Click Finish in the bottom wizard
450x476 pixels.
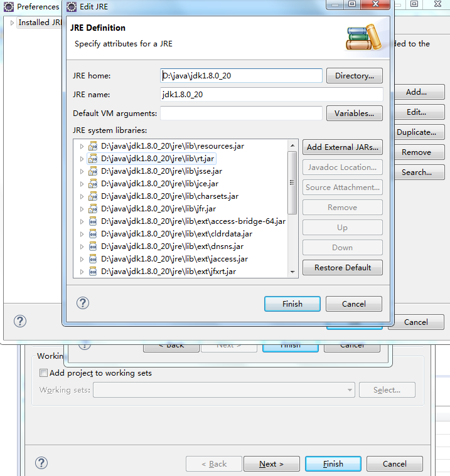pos(333,464)
